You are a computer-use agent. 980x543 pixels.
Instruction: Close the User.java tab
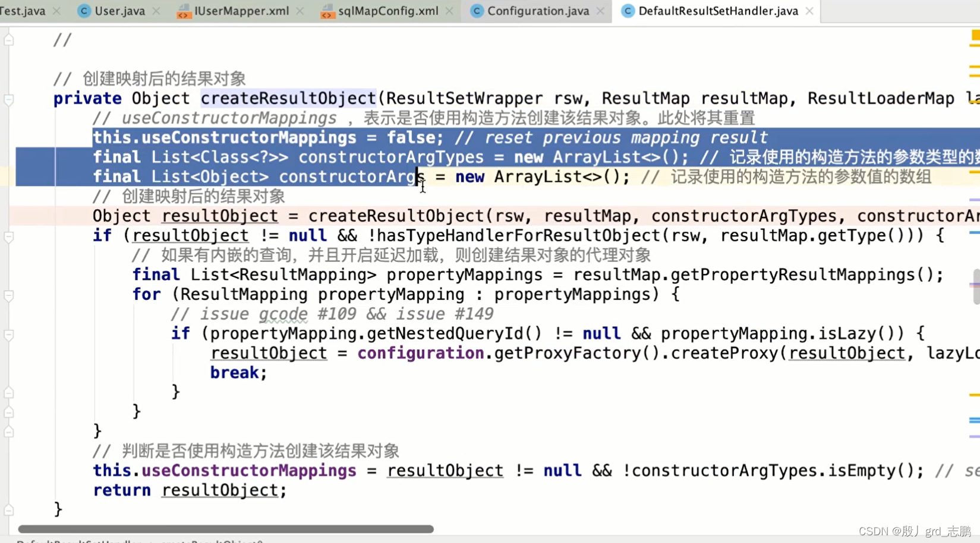coord(156,11)
